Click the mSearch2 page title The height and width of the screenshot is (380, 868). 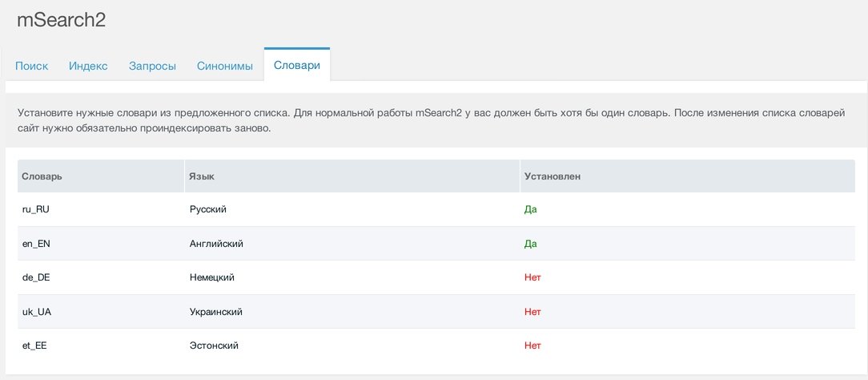click(x=61, y=21)
